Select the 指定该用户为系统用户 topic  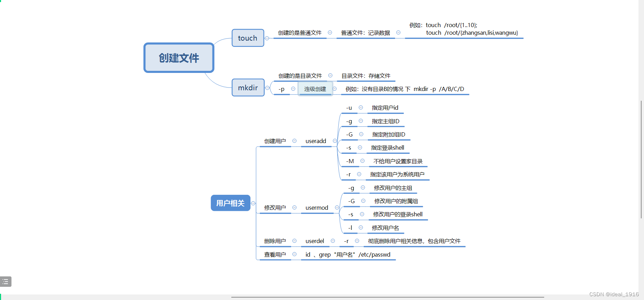(397, 174)
